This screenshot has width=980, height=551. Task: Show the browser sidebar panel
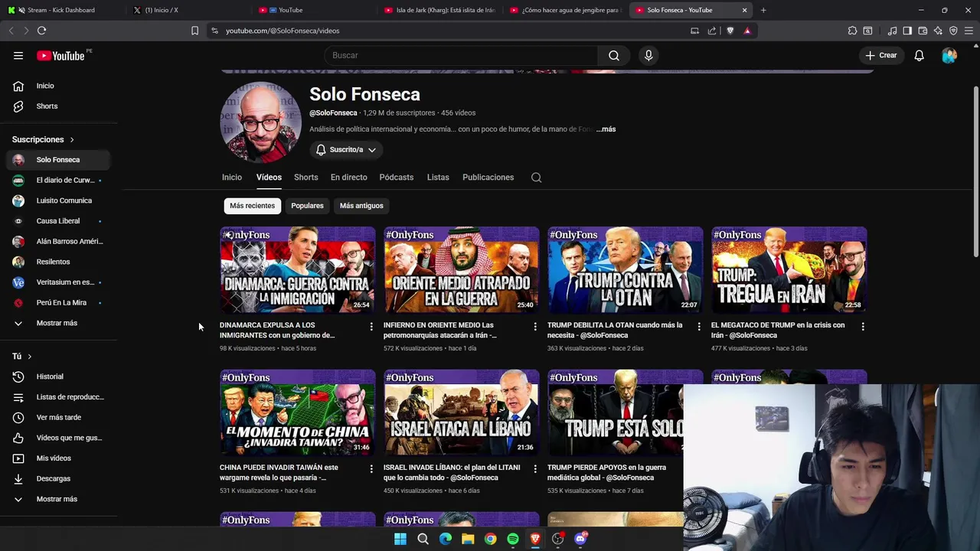[907, 31]
